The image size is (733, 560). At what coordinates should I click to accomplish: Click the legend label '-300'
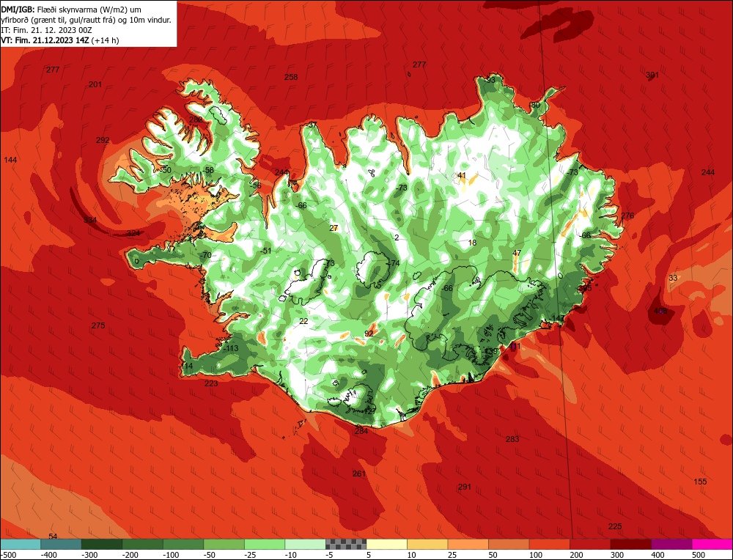[89, 555]
